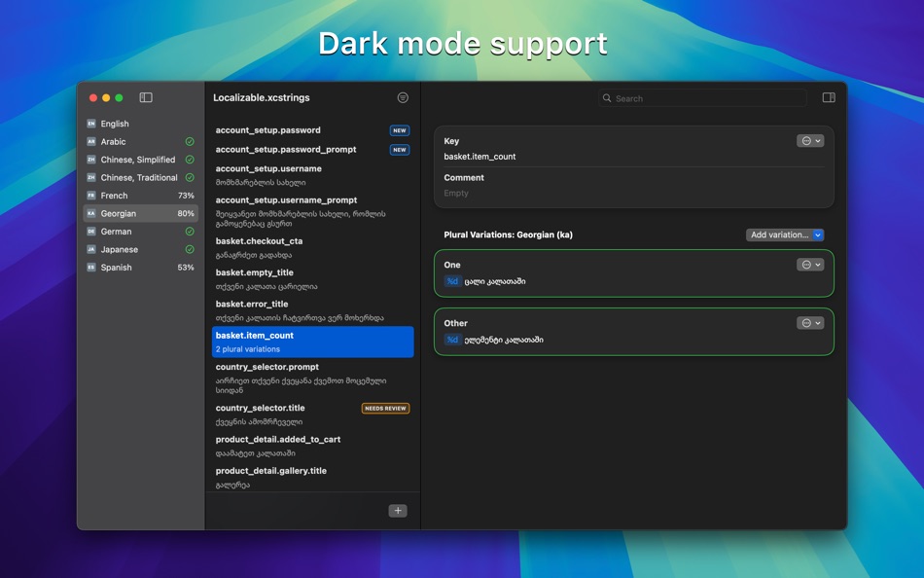924x578 pixels.
Task: Click NEW badge on account_setup.password_prompt
Action: pos(400,150)
